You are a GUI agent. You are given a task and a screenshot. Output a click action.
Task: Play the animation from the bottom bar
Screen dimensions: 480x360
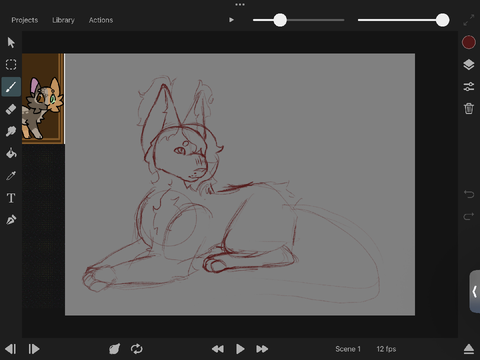[x=240, y=349]
